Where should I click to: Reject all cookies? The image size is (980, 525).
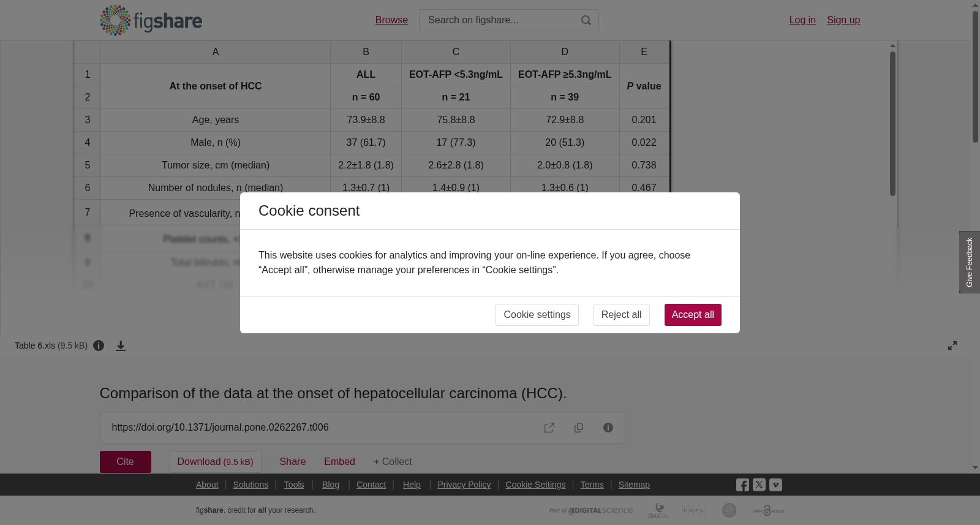(621, 315)
